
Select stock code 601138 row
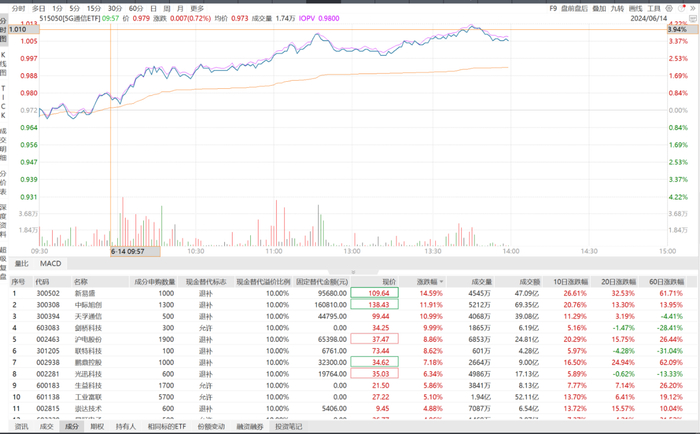tap(353, 397)
